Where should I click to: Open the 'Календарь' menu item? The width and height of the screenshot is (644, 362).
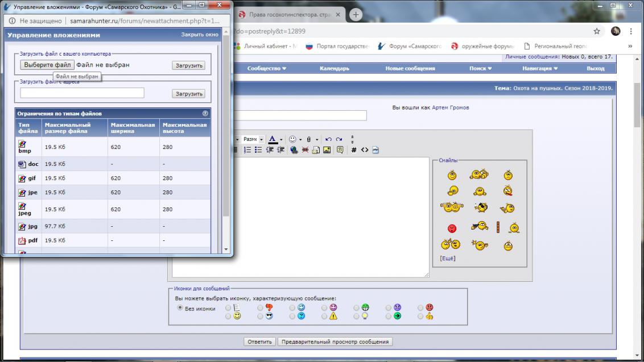point(335,68)
